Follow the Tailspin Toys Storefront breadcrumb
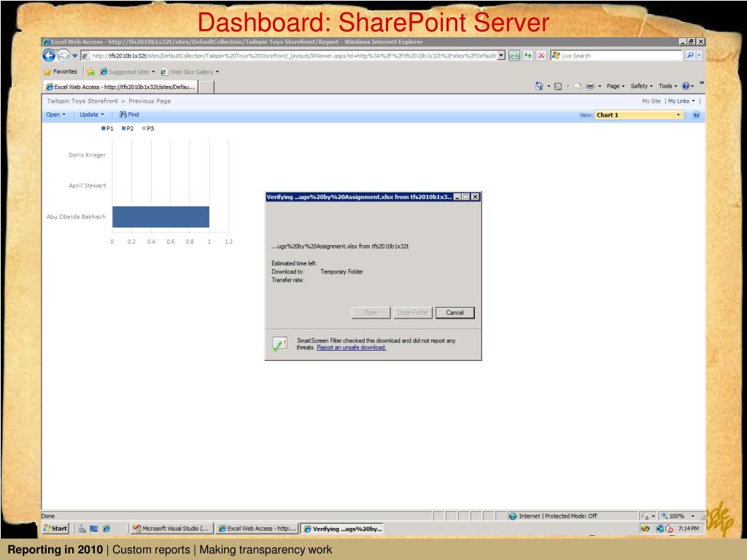The height and width of the screenshot is (560, 747). pos(82,101)
